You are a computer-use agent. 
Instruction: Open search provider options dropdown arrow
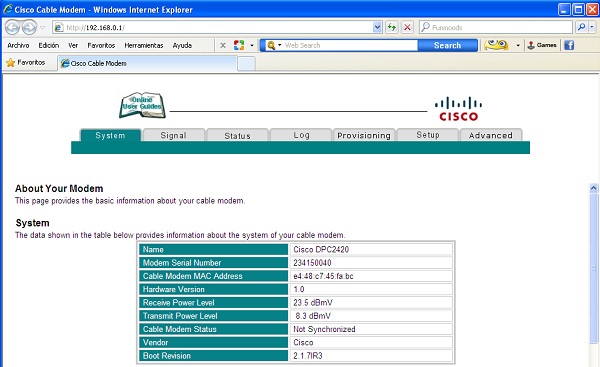point(592,27)
